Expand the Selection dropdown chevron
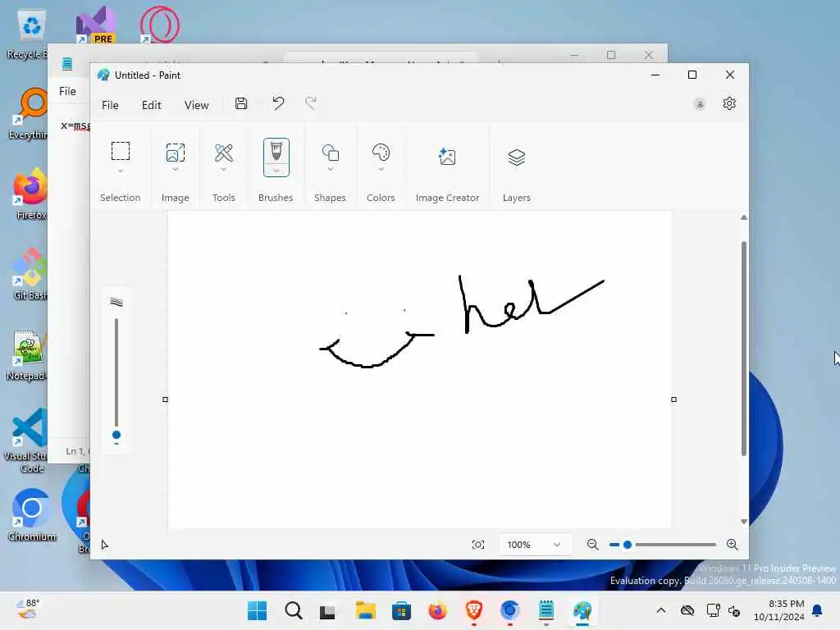The width and height of the screenshot is (840, 630). [x=120, y=171]
